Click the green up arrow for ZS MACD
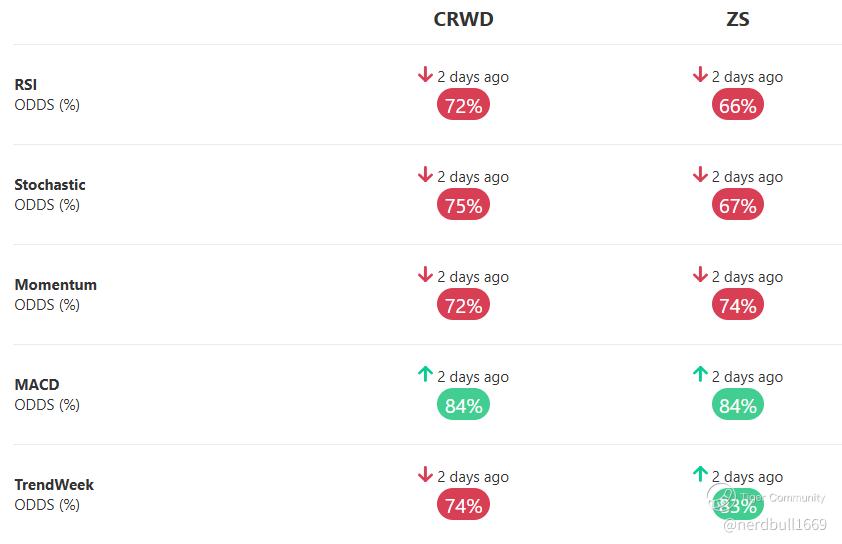This screenshot has height=544, width=842. 700,375
